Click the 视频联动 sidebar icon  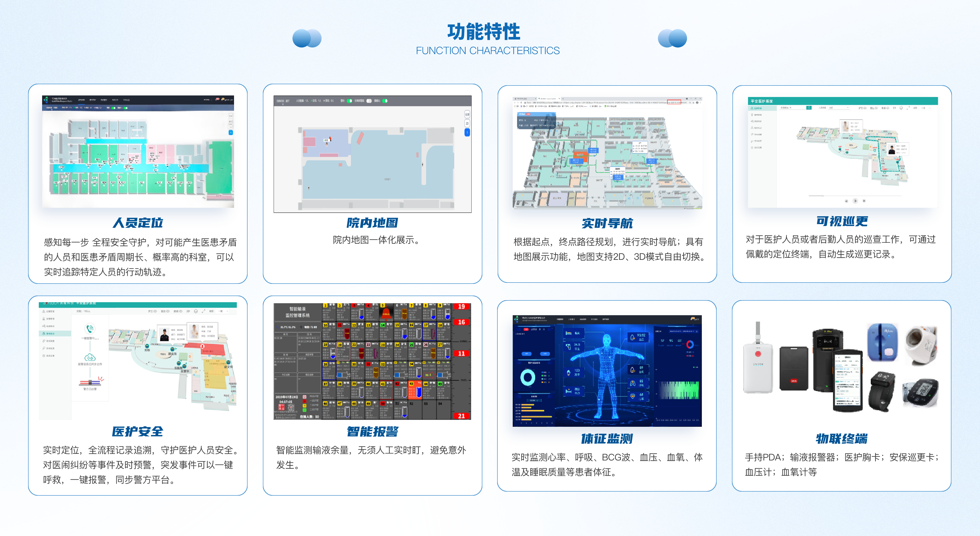44,326
